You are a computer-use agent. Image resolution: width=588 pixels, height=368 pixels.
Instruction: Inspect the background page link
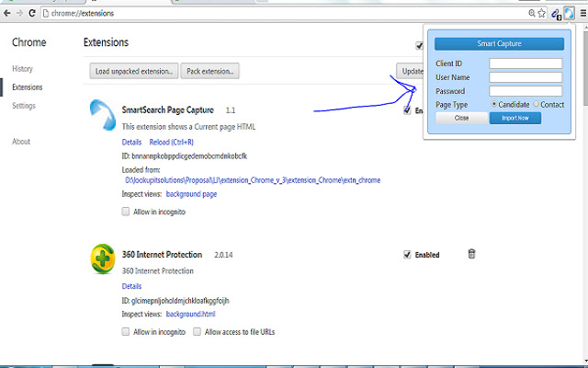[x=191, y=194]
